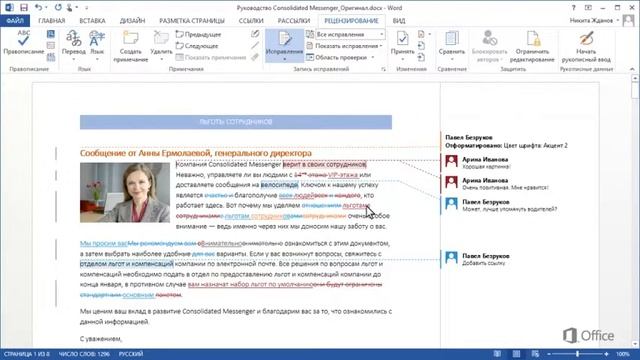640x360 pixels.
Task: Click the Undo arrow icon
Action: tap(38, 7)
